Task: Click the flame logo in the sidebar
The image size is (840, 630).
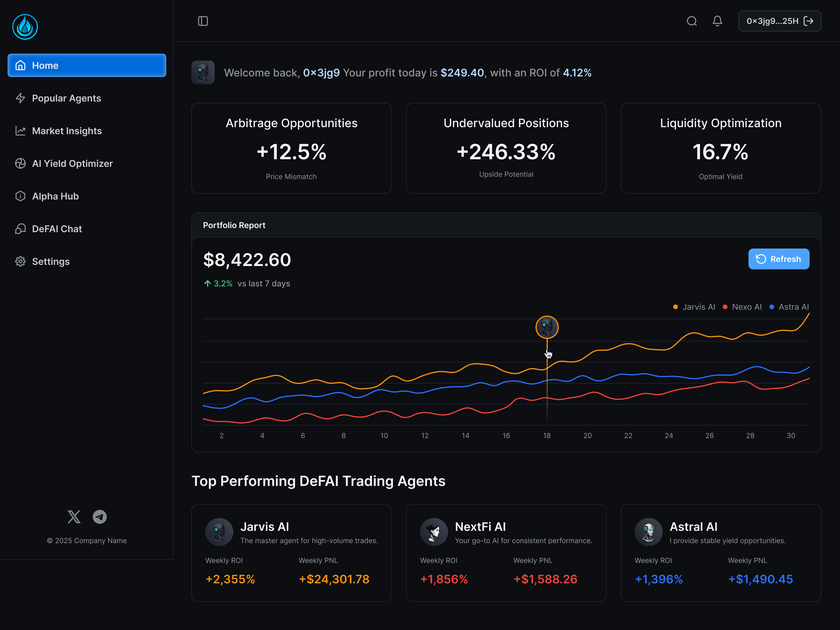Action: 25,27
